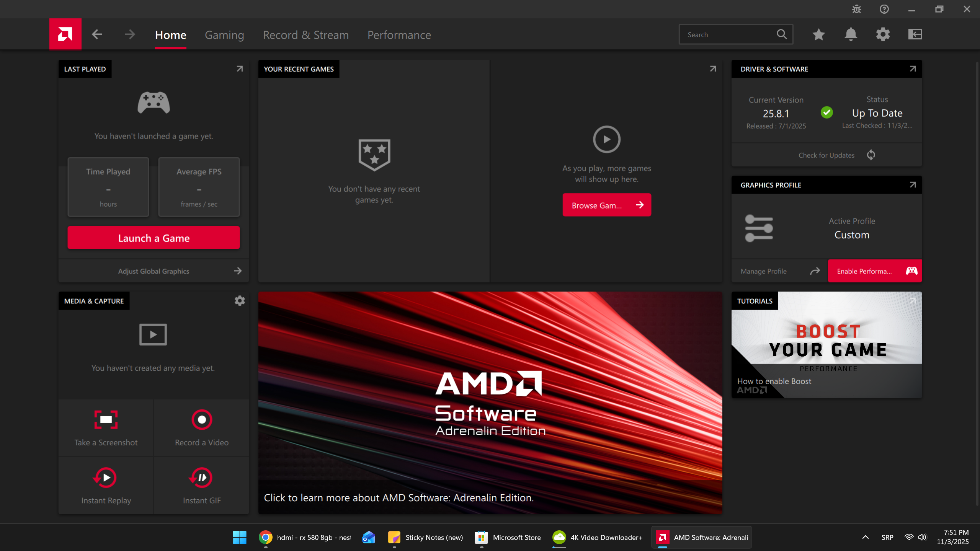Toggle the sidebar panel icon
This screenshot has height=551, width=980.
click(915, 34)
